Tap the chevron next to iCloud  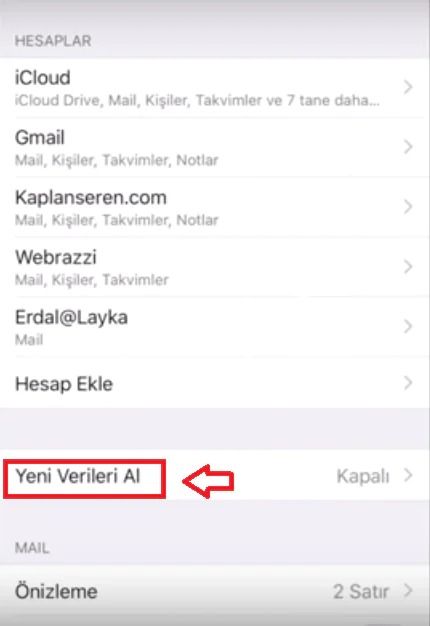click(x=408, y=87)
